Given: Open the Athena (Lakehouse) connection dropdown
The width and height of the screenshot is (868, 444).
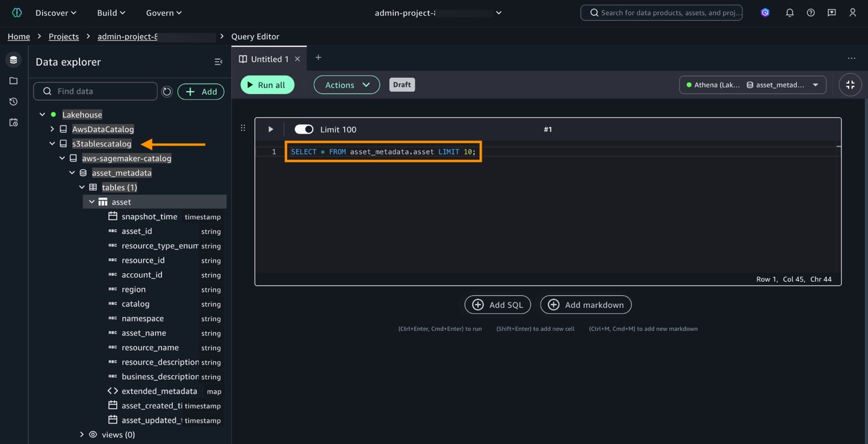Looking at the screenshot, I should pos(753,84).
